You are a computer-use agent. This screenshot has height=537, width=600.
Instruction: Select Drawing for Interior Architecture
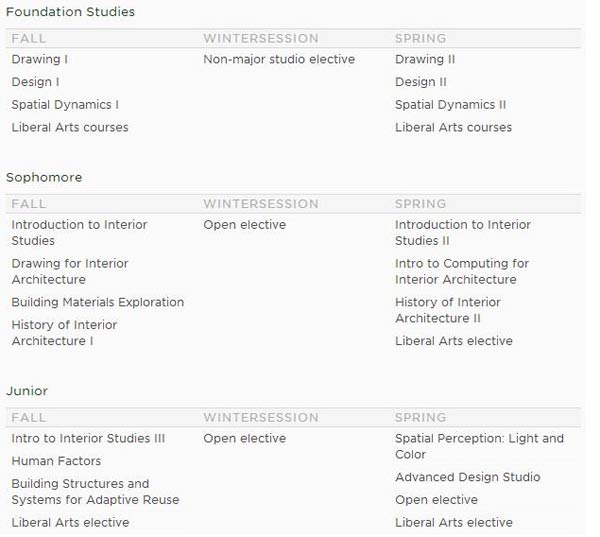tap(70, 271)
